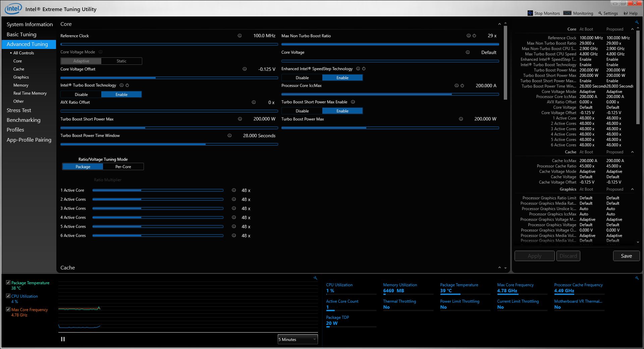Uncheck CPU Utilization monitor checkbox
The height and width of the screenshot is (349, 644).
click(x=8, y=296)
